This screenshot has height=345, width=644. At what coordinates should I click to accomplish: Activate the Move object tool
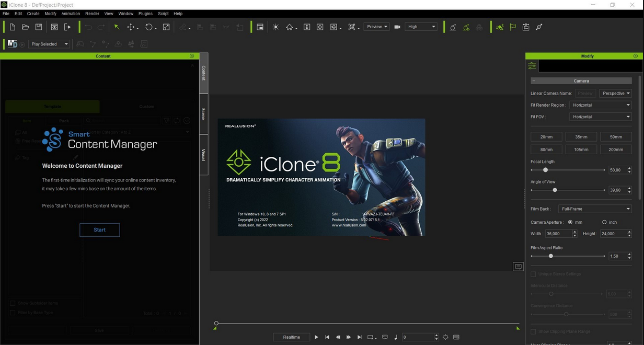[x=131, y=27]
